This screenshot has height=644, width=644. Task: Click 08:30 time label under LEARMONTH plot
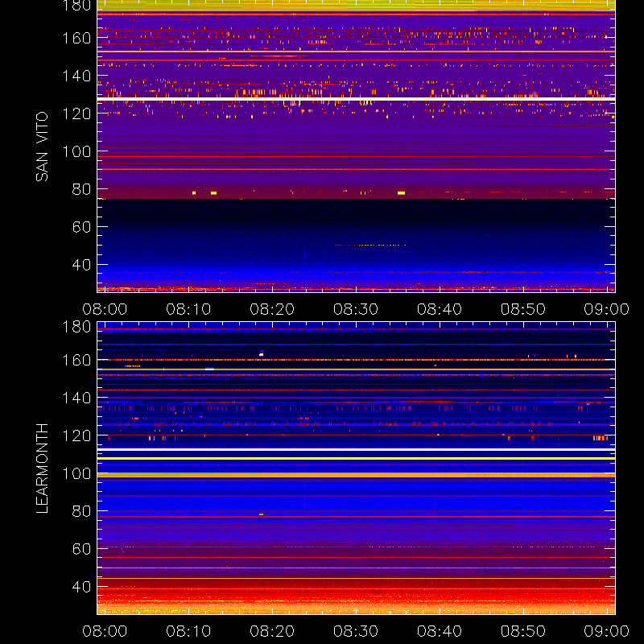pyautogui.click(x=356, y=631)
